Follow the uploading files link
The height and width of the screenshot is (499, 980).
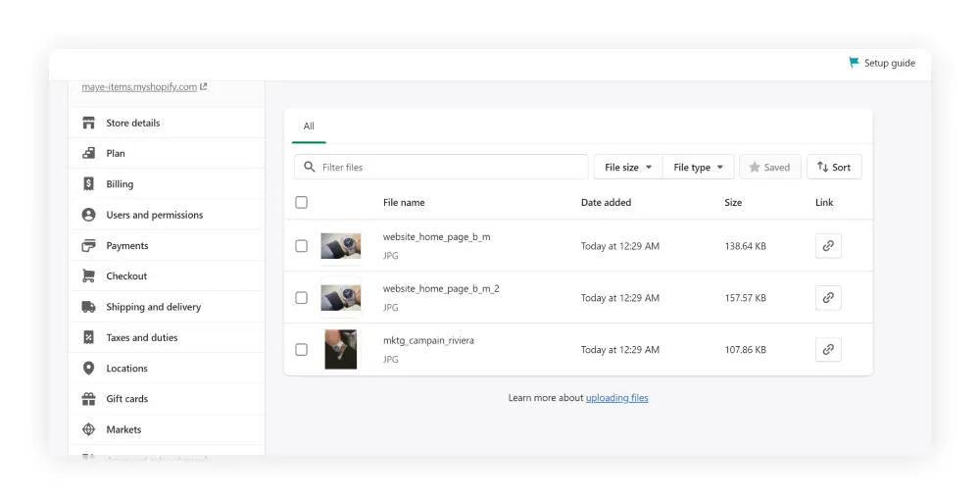click(616, 398)
